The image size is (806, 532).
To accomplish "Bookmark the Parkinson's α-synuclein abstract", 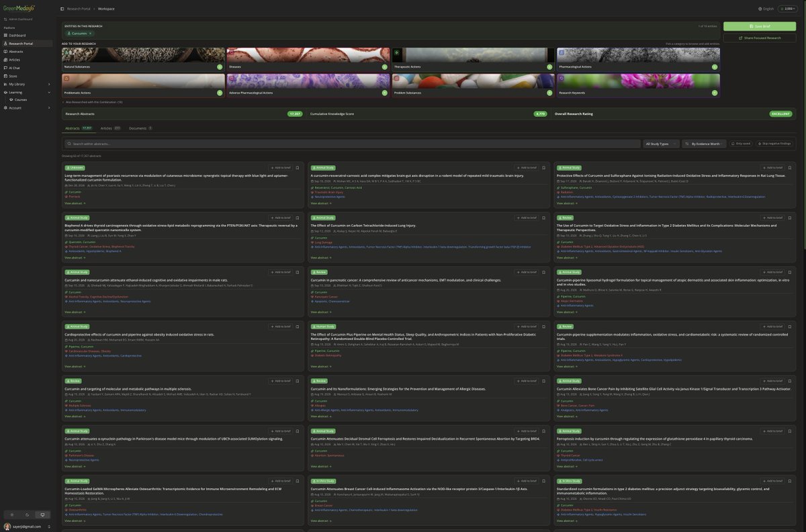I will (x=298, y=431).
